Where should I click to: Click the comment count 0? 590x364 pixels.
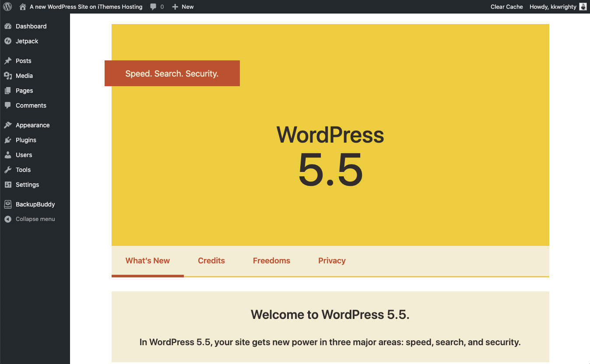[162, 7]
